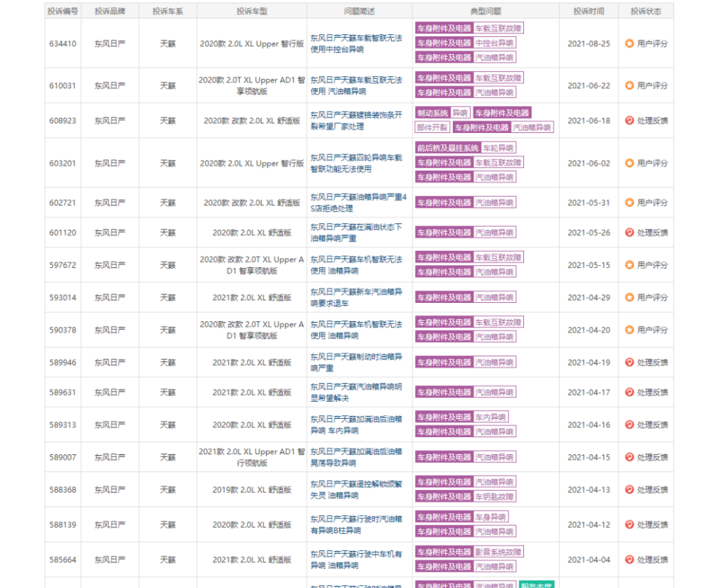The image size is (711, 588).
Task: Click the 影音系统故障 tag in row 585664
Action: pyautogui.click(x=498, y=552)
